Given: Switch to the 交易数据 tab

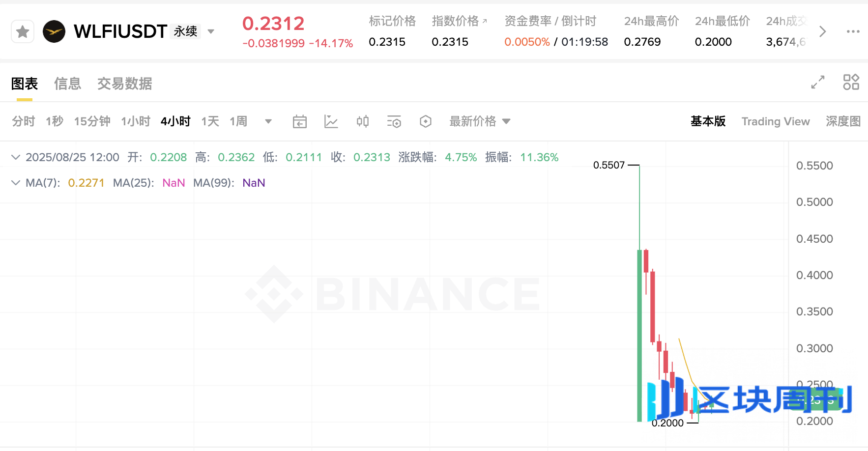Looking at the screenshot, I should [124, 84].
